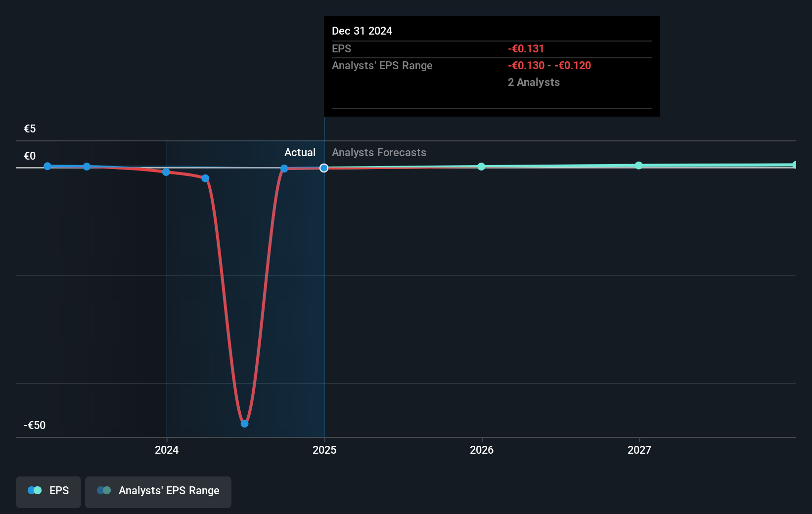Toggle the Analysts' EPS Range legend button
The width and height of the screenshot is (812, 514).
158,491
